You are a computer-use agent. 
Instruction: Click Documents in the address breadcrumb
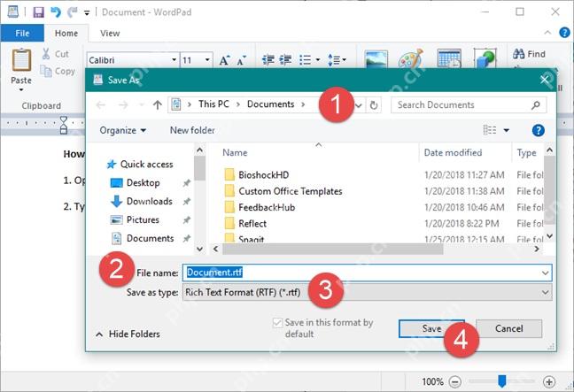tap(270, 104)
